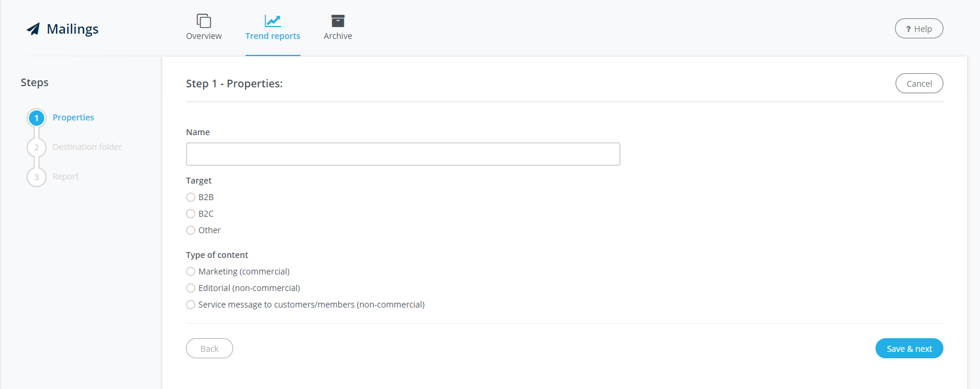Click the Mailings title text
The width and height of the screenshot is (980, 389).
[x=73, y=29]
